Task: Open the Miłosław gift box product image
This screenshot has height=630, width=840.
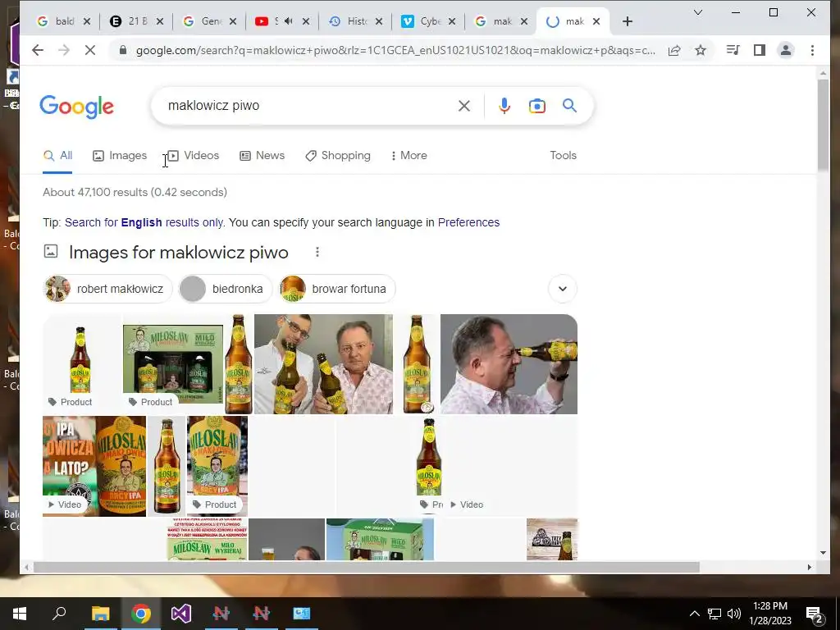Action: [173, 364]
